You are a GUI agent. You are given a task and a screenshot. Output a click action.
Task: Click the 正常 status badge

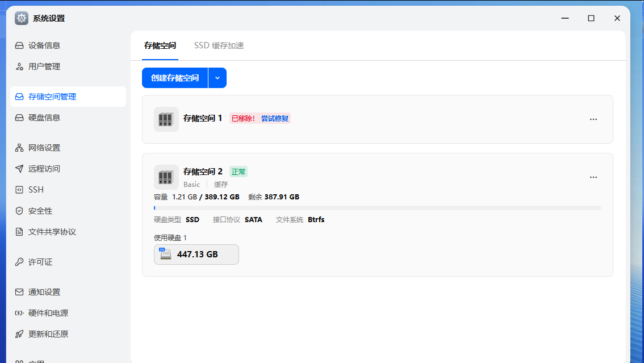click(x=238, y=172)
